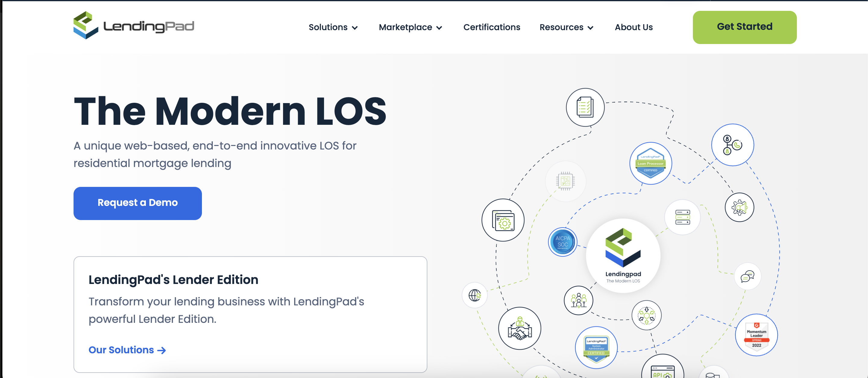Click the AICPA SOC badge

pos(562,242)
